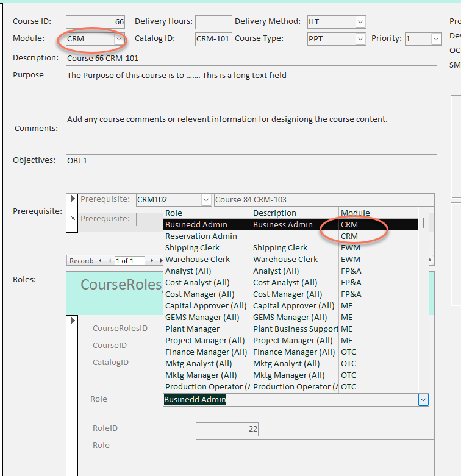Viewport: 461px width, 476px height.
Task: Go to previous prerequisite record
Action: coord(110,261)
